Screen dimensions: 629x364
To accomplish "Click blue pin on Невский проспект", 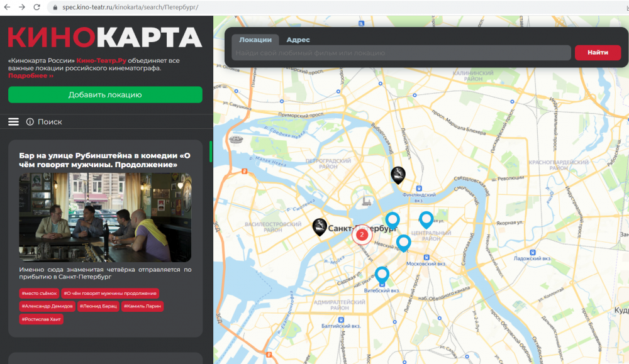I will (404, 243).
